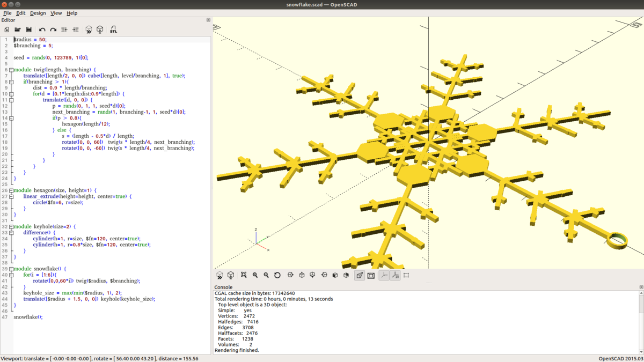Collapse the for(d = ...) loop block
The height and width of the screenshot is (362, 644).
(x=11, y=94)
